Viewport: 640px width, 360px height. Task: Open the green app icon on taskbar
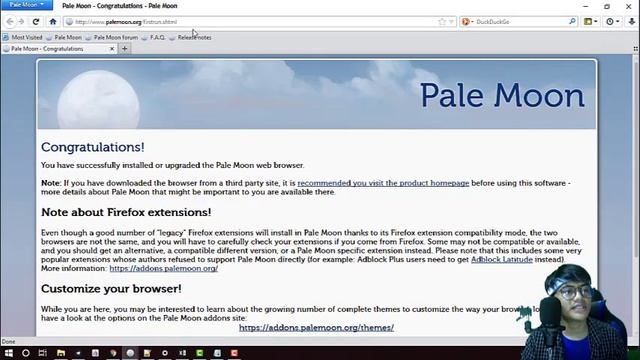point(200,353)
